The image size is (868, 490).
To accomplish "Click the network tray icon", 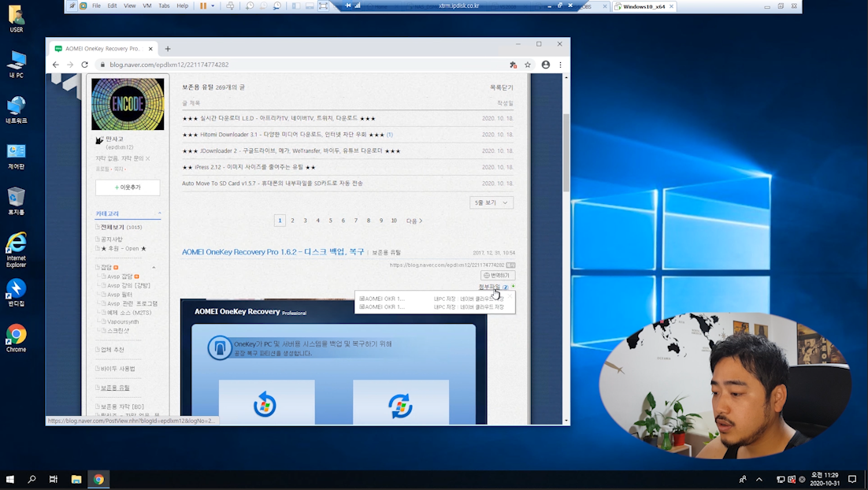I will click(780, 480).
